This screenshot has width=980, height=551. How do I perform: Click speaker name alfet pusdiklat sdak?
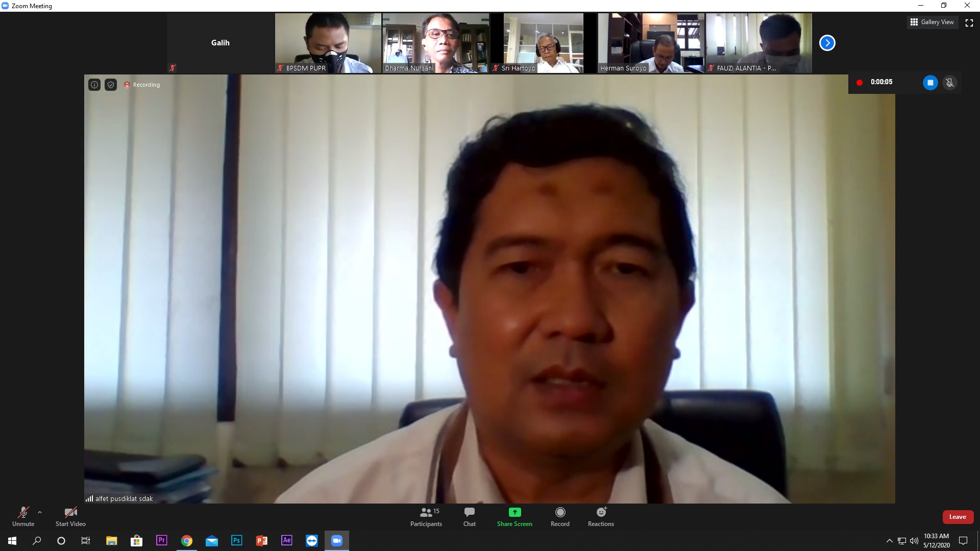[x=124, y=498]
